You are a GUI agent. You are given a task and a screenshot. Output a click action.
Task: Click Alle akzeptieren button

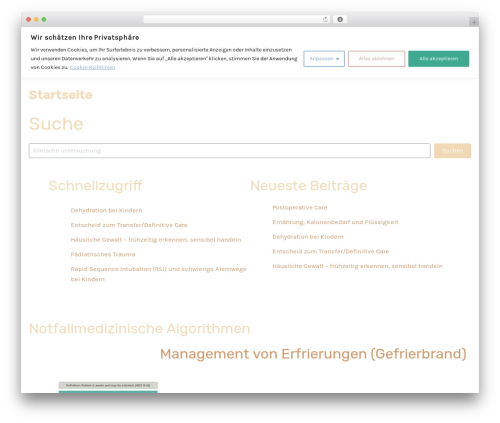pyautogui.click(x=439, y=59)
